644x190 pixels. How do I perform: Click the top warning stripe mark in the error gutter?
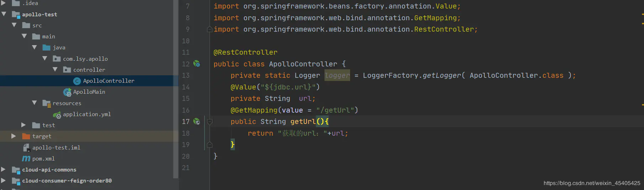pyautogui.click(x=643, y=14)
